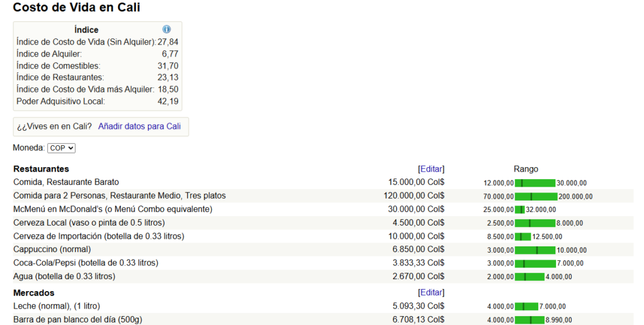Screen dimensions: 644x325
Task: Click the Agua (botella de 0.33 litros) row label
Action: (64, 277)
